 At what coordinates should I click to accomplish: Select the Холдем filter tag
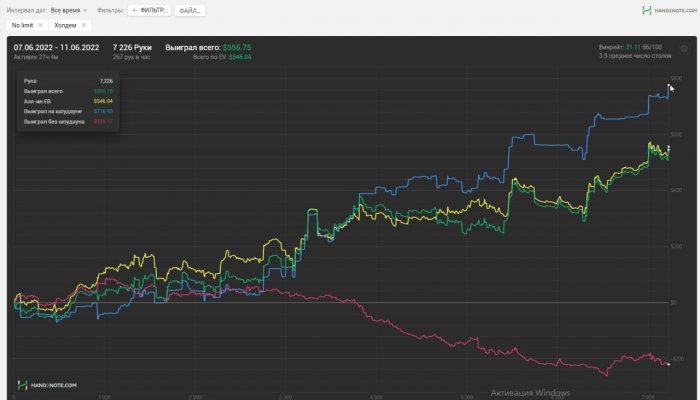[64, 25]
